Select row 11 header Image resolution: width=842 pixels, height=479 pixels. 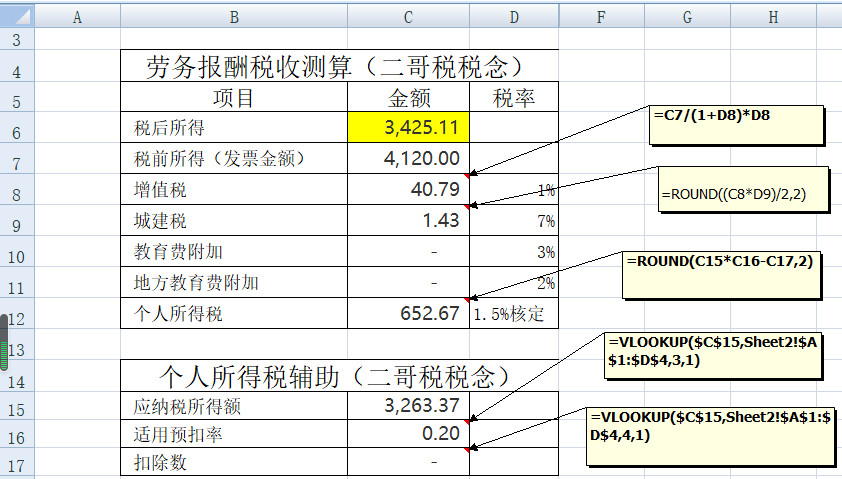coord(17,282)
